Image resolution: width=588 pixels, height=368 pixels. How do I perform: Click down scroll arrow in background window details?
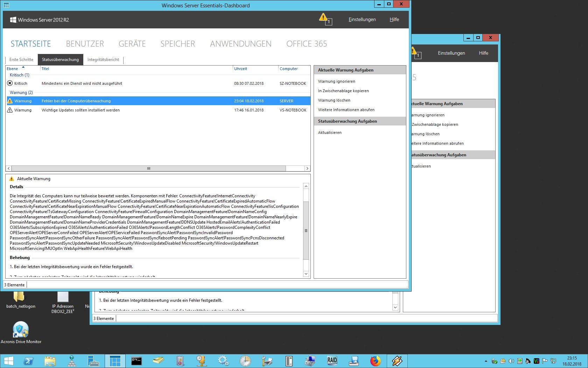point(395,307)
